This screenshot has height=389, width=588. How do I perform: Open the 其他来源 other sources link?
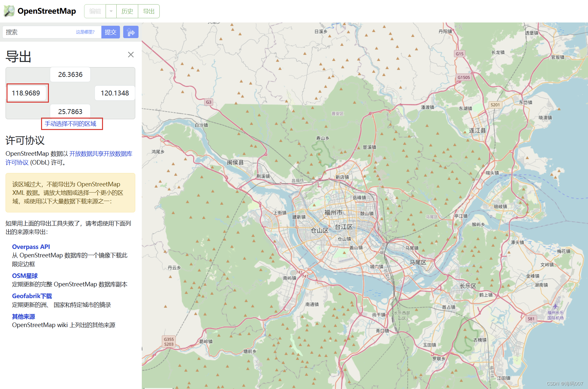[23, 317]
